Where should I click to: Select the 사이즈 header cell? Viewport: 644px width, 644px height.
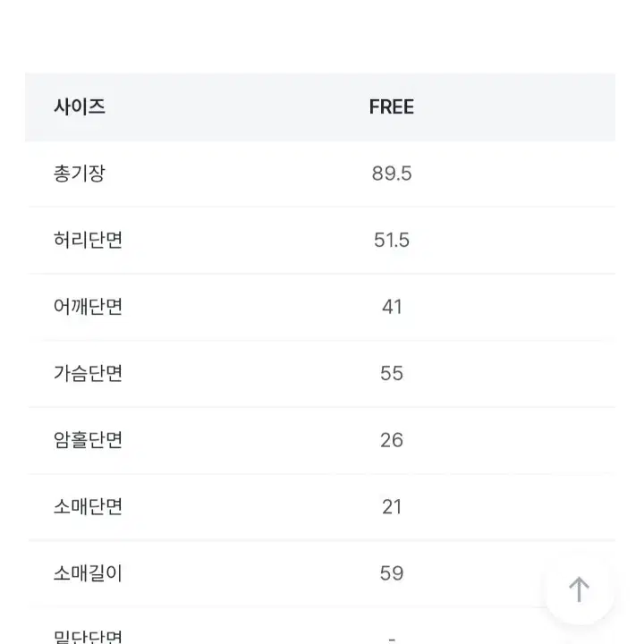[x=80, y=106]
